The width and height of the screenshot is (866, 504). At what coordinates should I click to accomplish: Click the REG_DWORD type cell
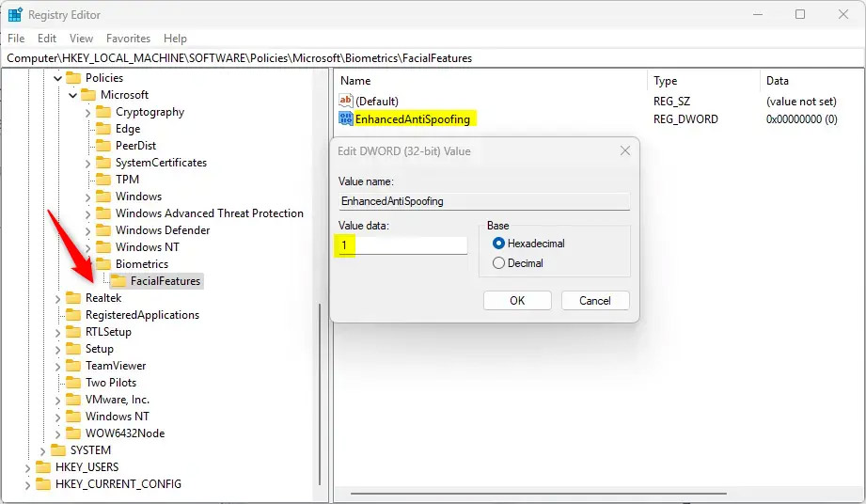685,118
